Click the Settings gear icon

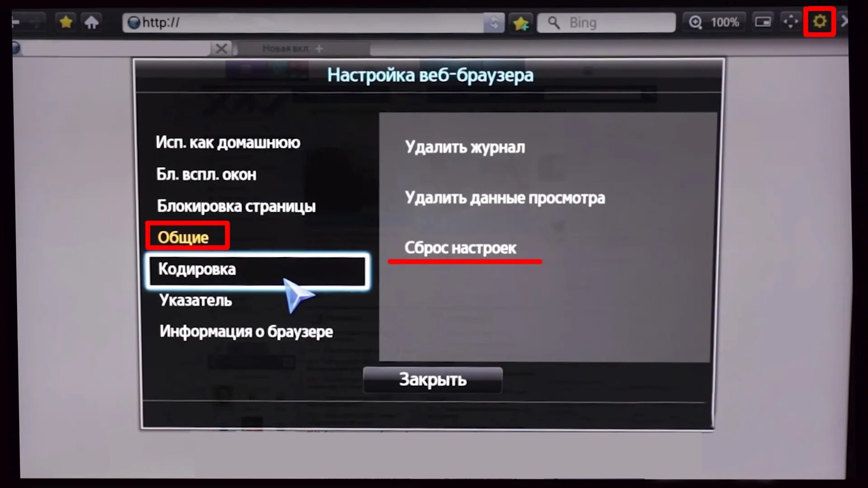tap(819, 21)
